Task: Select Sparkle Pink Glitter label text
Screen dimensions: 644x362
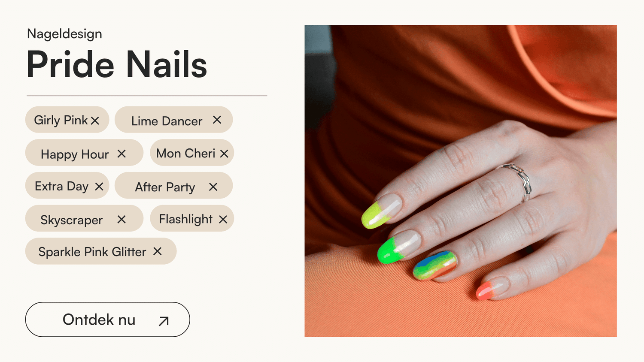Action: pyautogui.click(x=92, y=252)
